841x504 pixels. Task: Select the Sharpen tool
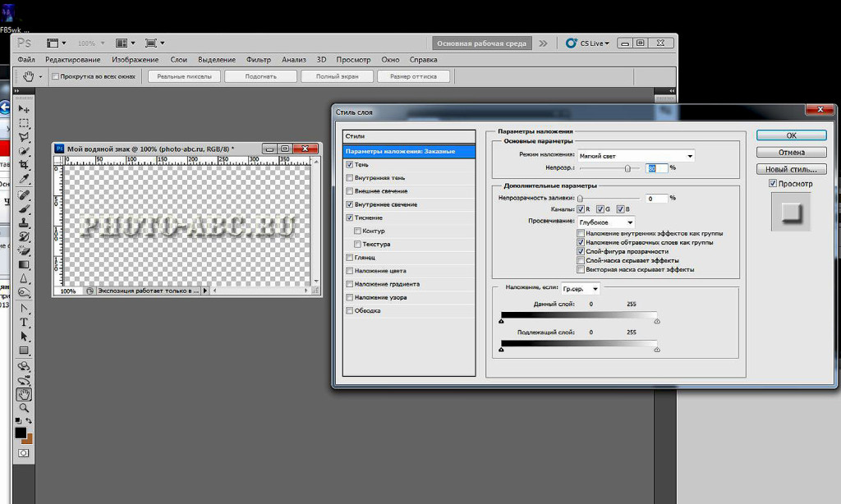click(x=24, y=278)
